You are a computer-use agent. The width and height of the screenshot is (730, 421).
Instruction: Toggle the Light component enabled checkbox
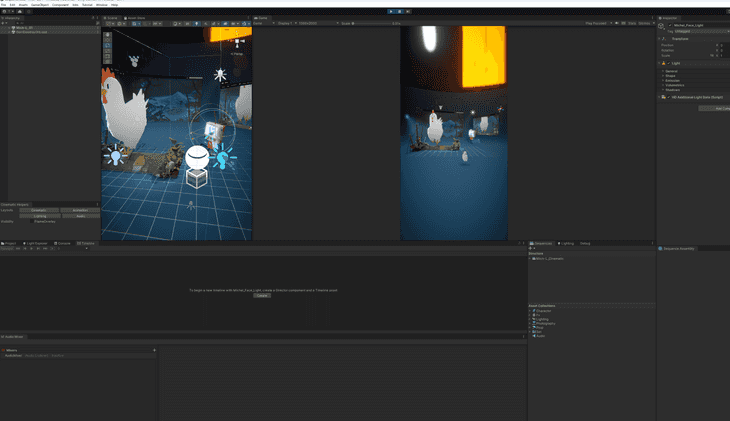click(x=669, y=63)
